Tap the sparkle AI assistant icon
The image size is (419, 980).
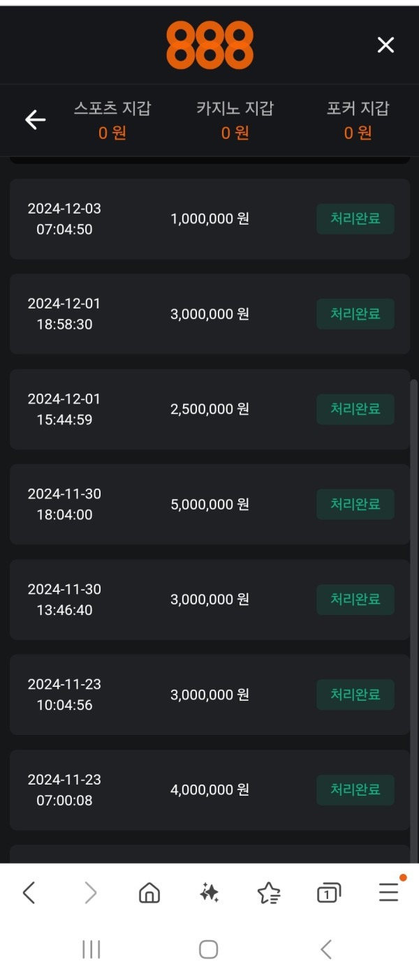point(209,891)
